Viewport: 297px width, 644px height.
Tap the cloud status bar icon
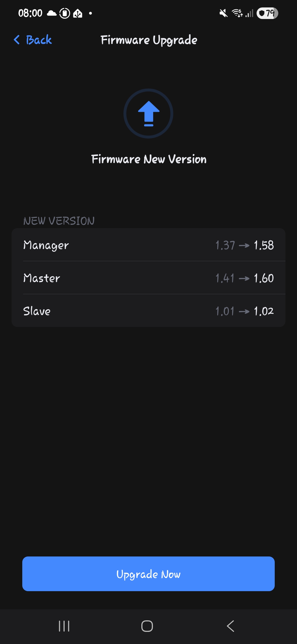click(52, 13)
